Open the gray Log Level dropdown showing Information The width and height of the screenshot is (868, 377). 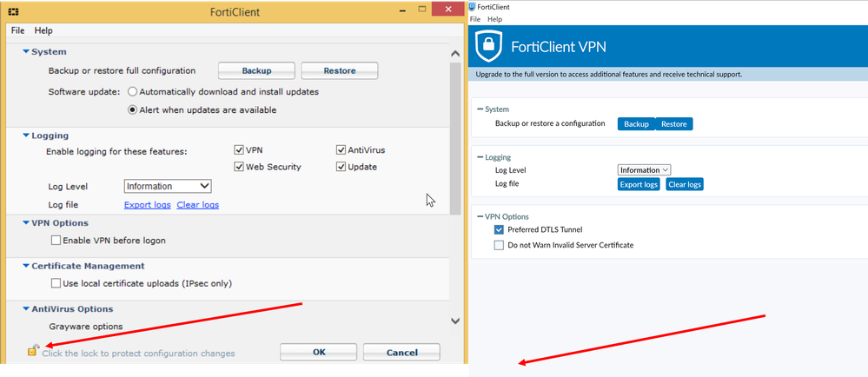(169, 186)
